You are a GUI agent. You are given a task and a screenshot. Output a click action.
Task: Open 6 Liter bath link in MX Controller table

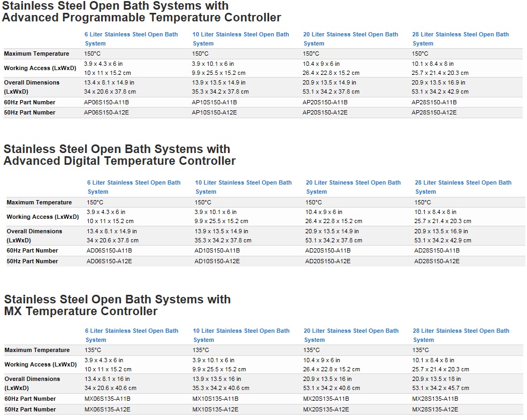coord(132,335)
